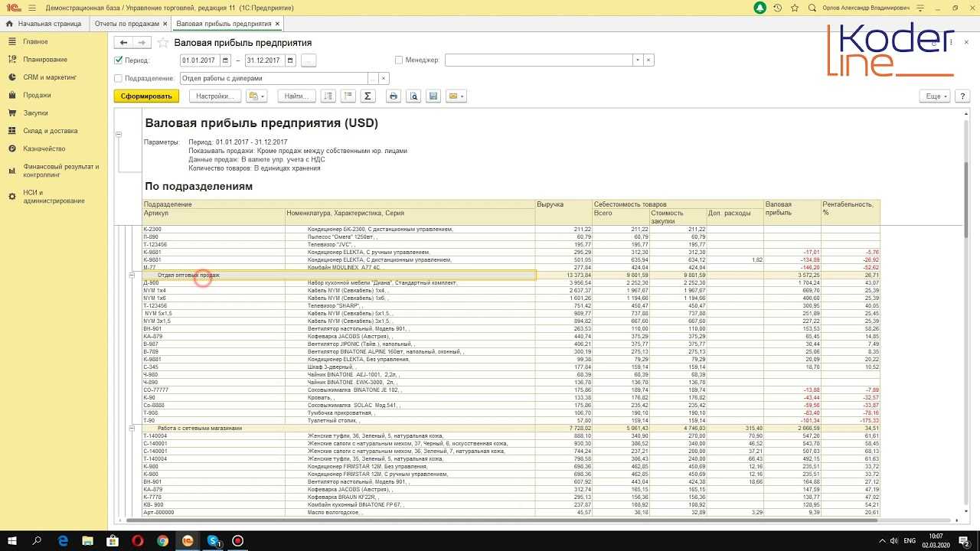The image size is (980, 551).
Task: Click the Сформировать button
Action: point(146,96)
